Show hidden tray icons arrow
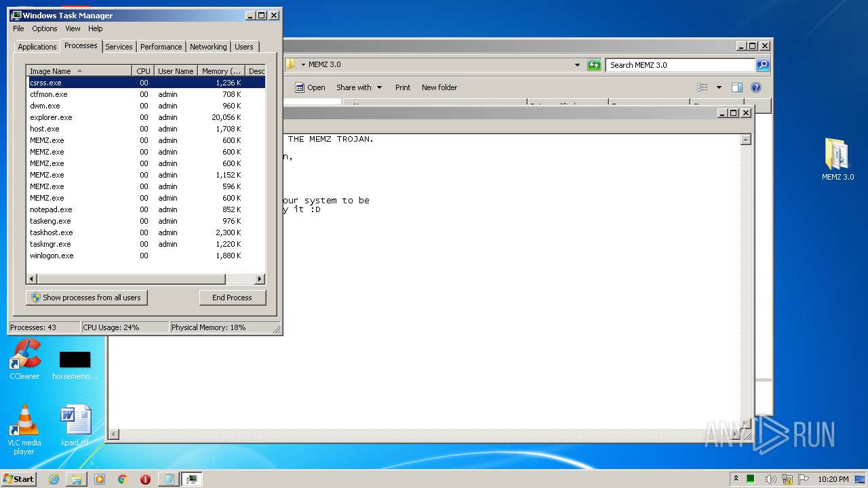The height and width of the screenshot is (488, 868). tap(736, 479)
